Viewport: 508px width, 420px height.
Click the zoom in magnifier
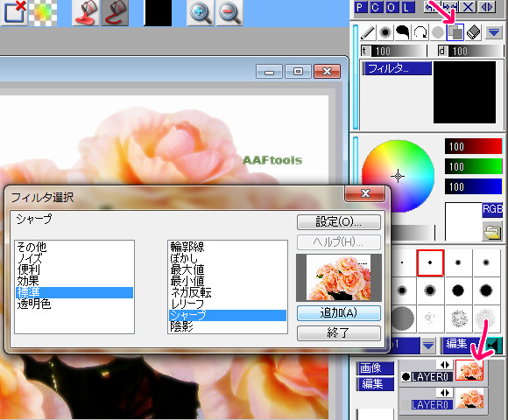pos(201,12)
